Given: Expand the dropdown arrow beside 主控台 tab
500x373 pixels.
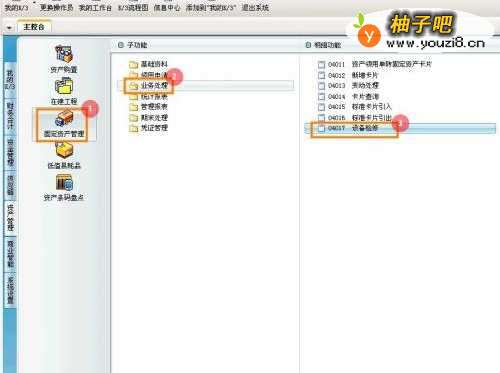Looking at the screenshot, I should pos(9,28).
